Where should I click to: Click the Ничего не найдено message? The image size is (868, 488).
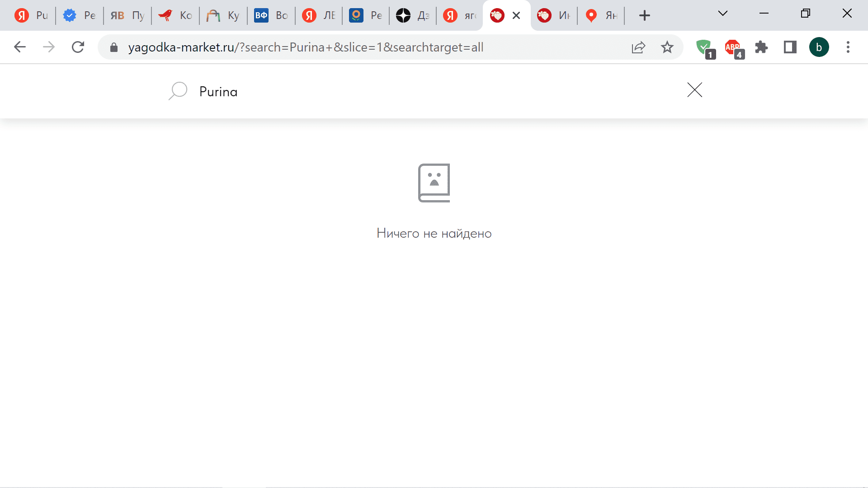pyautogui.click(x=434, y=234)
